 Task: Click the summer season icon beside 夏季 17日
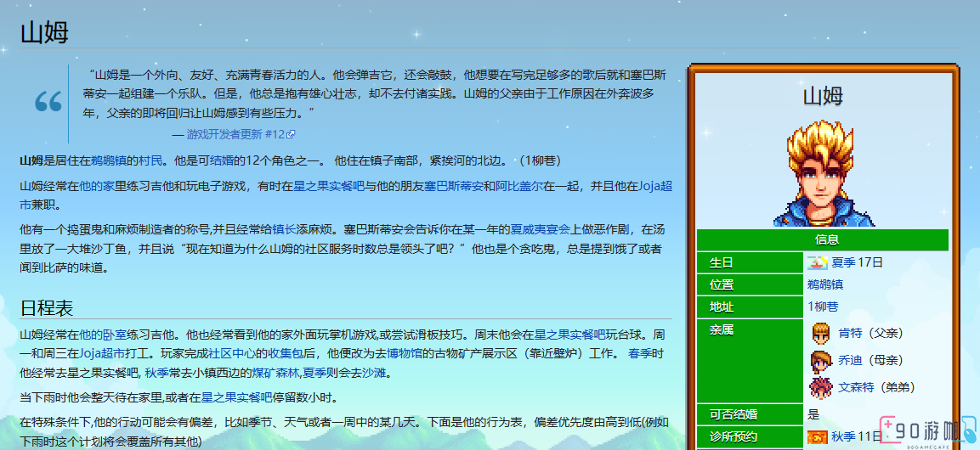[817, 262]
